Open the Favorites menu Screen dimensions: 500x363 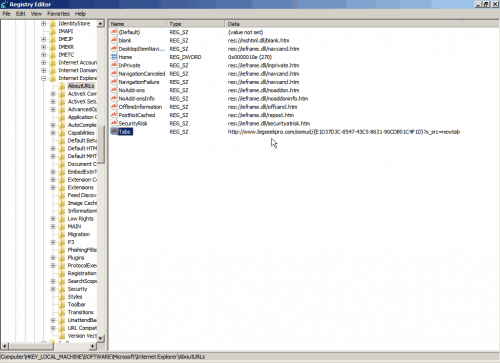click(x=58, y=14)
